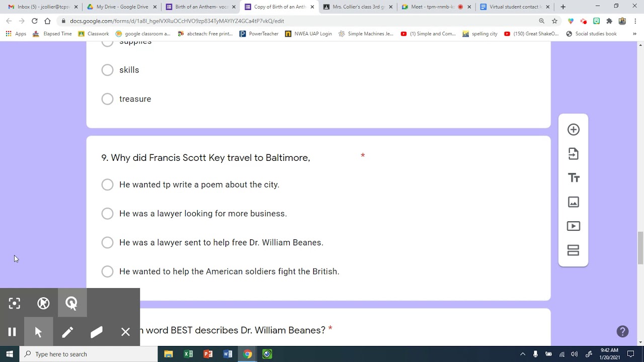Screen dimensions: 644x362
Task: Choose 'help the American soldiers fight' option
Action: coord(107,271)
